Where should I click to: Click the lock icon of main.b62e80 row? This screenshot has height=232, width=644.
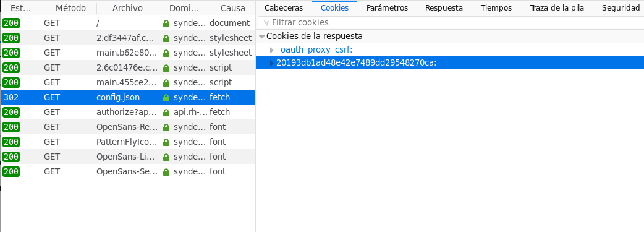[x=166, y=53]
